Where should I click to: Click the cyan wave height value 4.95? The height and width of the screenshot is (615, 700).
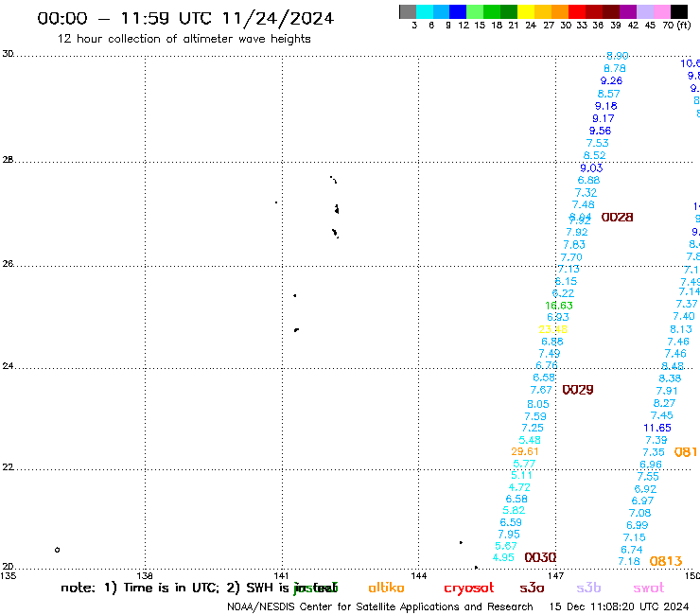503,557
